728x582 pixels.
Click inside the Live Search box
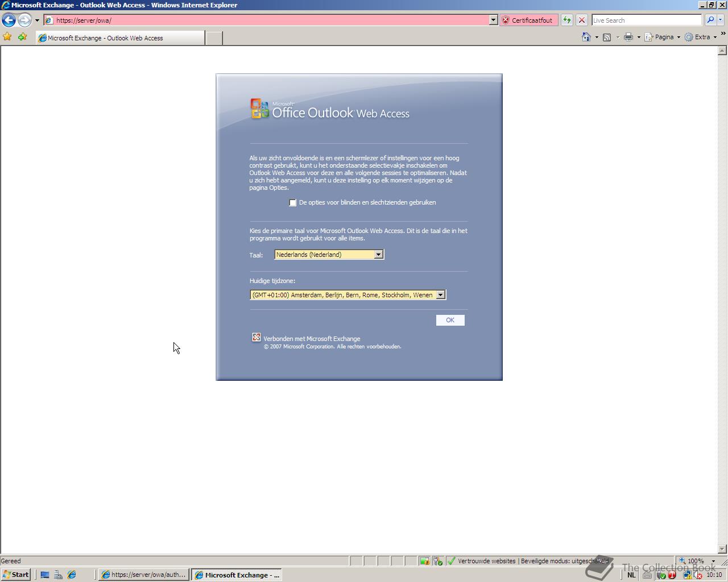(x=647, y=20)
